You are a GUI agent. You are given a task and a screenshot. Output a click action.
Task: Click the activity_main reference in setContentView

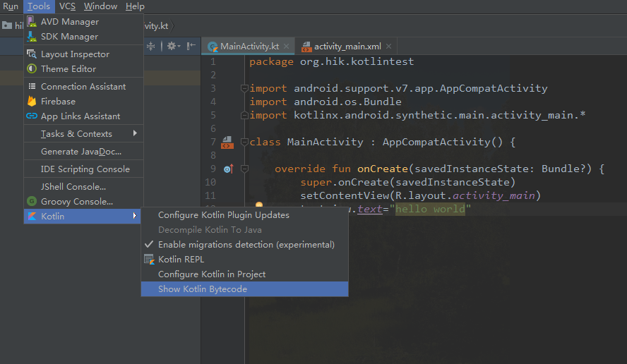(x=494, y=195)
